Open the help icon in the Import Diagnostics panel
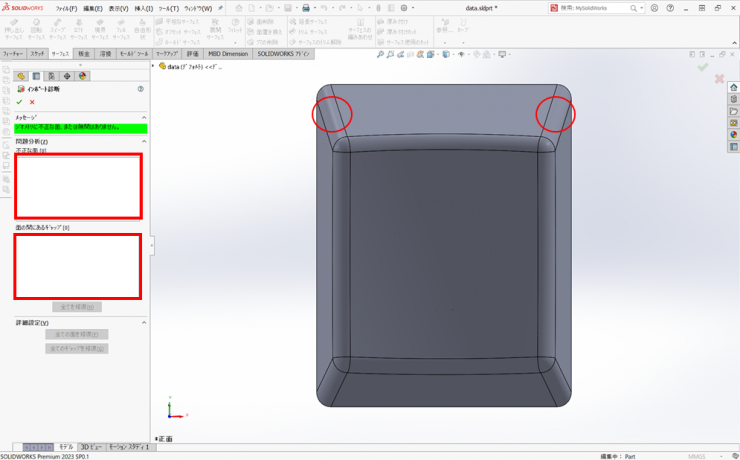Viewport: 740px width, 460px height. pos(141,89)
